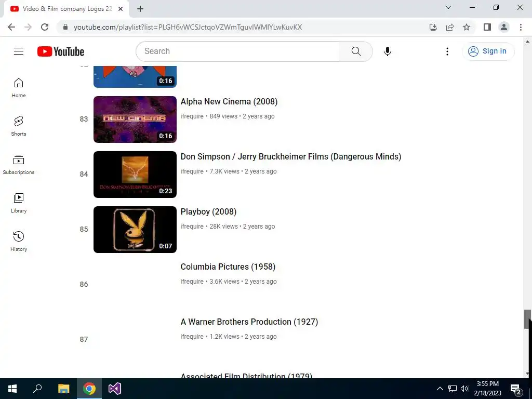Screen dimensions: 532x399
Task: Click the YouTube logo
Action: pos(61,51)
